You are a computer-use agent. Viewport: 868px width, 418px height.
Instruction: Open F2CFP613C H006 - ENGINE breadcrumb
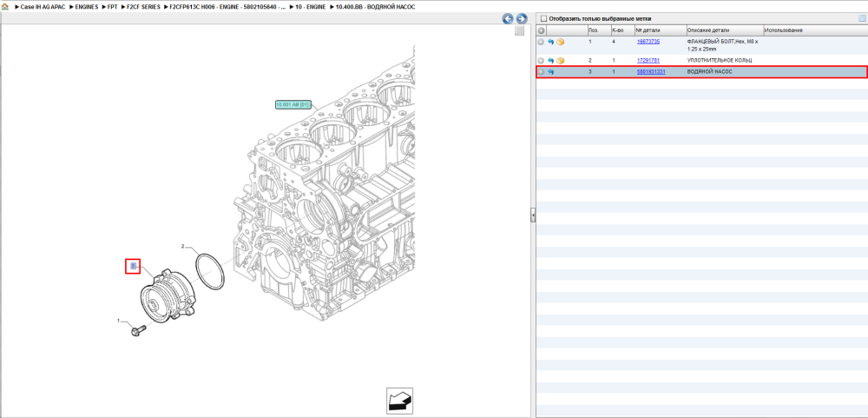(228, 7)
